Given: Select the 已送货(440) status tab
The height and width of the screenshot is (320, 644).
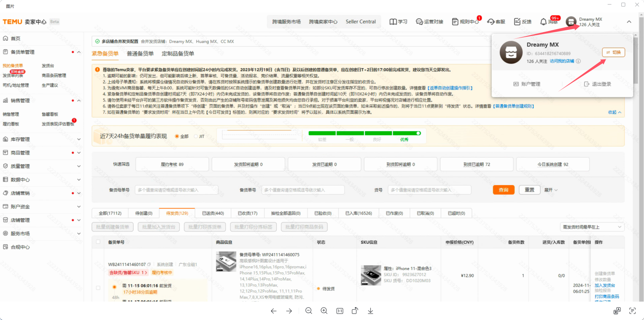Looking at the screenshot, I should (x=213, y=213).
